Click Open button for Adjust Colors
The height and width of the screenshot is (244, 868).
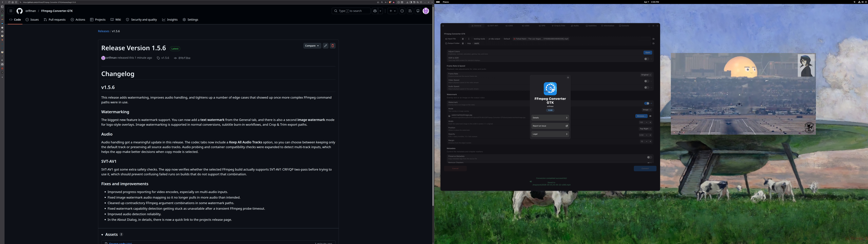648,53
